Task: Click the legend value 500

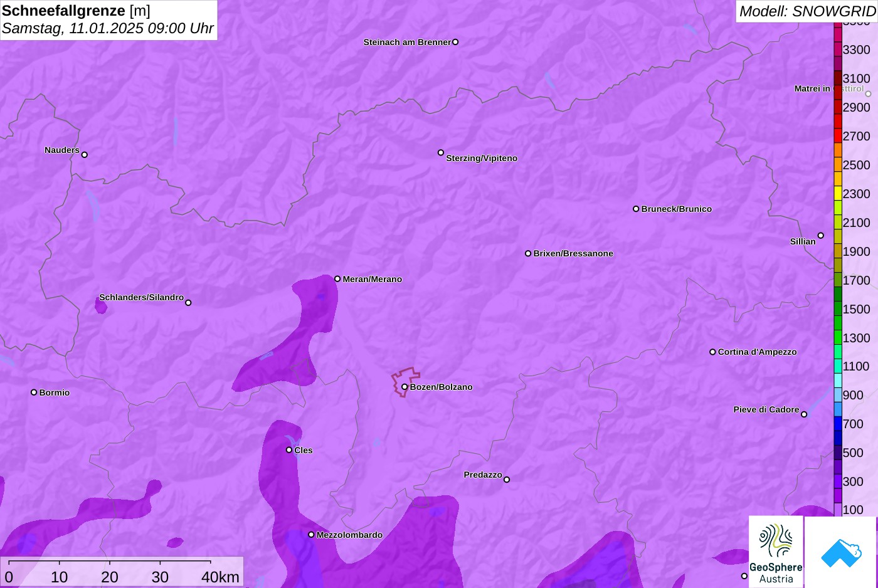Action: pyautogui.click(x=853, y=453)
